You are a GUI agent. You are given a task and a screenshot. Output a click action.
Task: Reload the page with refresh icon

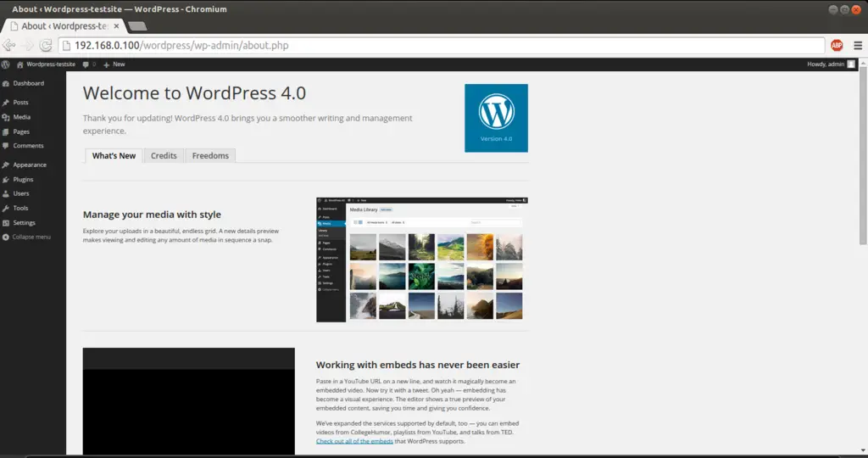pyautogui.click(x=46, y=46)
